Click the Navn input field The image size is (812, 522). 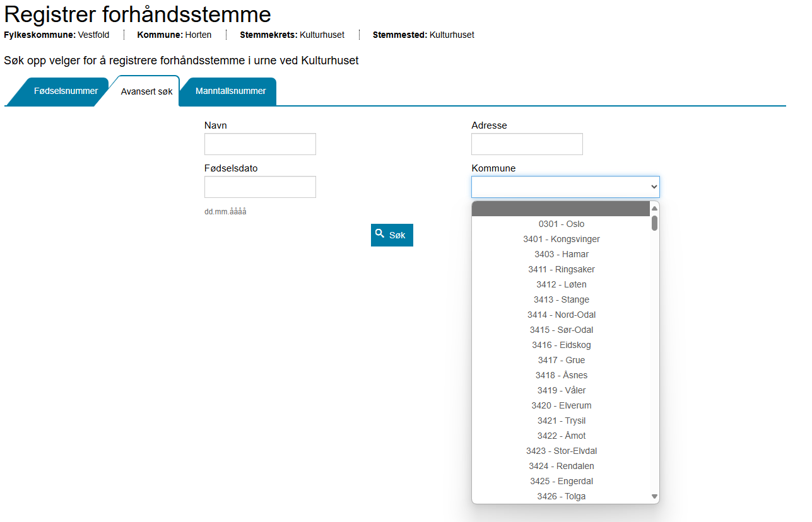260,144
